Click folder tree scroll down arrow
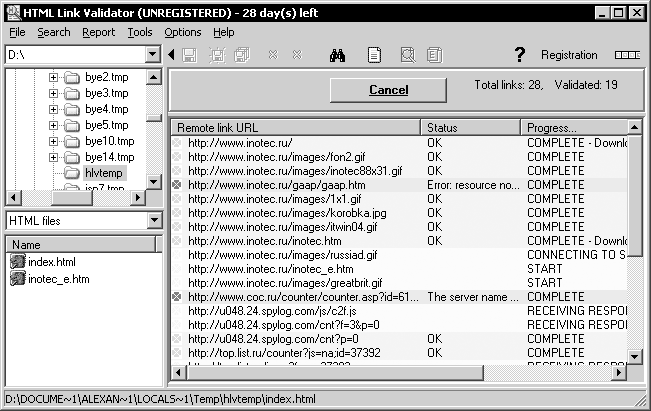 pos(154,181)
